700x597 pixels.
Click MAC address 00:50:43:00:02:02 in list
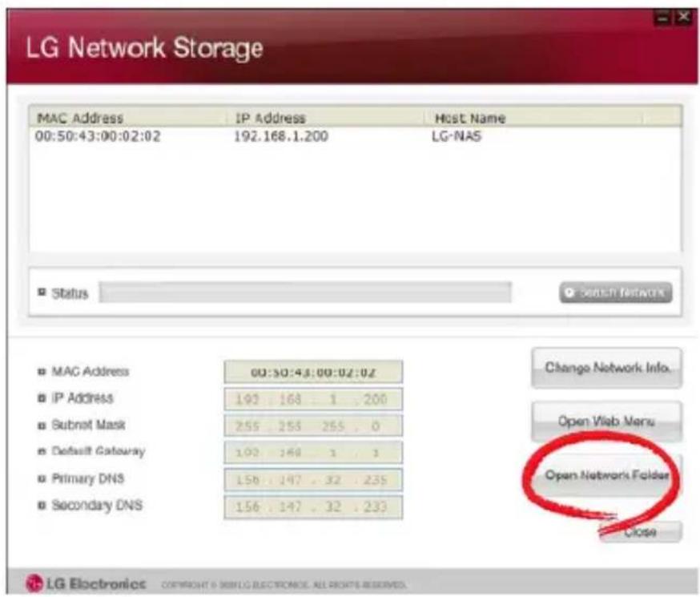[98, 136]
